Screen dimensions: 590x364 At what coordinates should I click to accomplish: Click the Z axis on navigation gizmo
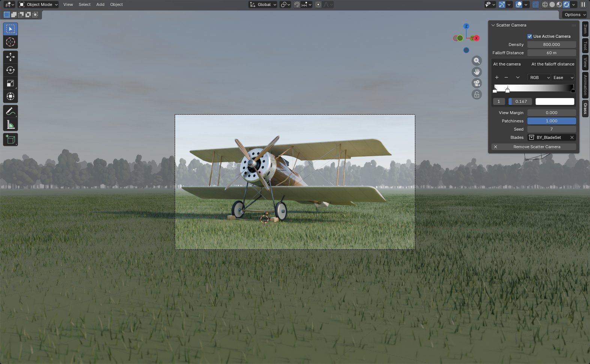[x=466, y=26]
